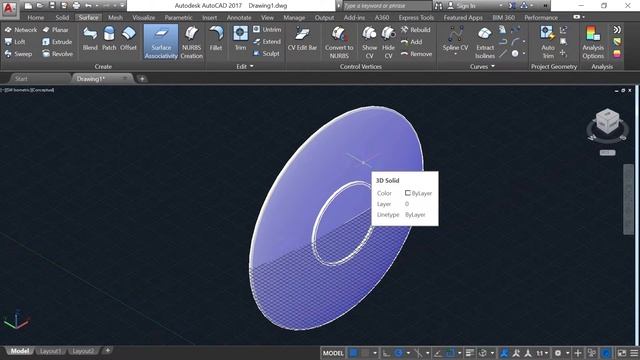Image resolution: width=640 pixels, height=360 pixels.
Task: Select Add control vertices
Action: (411, 42)
